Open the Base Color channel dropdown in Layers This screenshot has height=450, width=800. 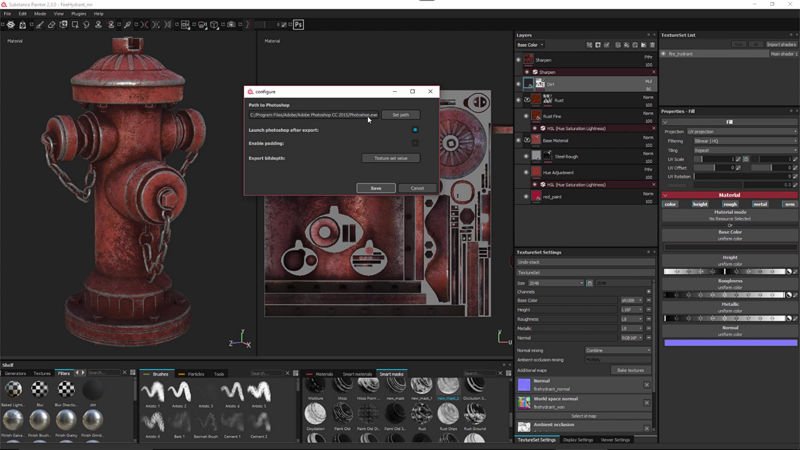pyautogui.click(x=530, y=45)
